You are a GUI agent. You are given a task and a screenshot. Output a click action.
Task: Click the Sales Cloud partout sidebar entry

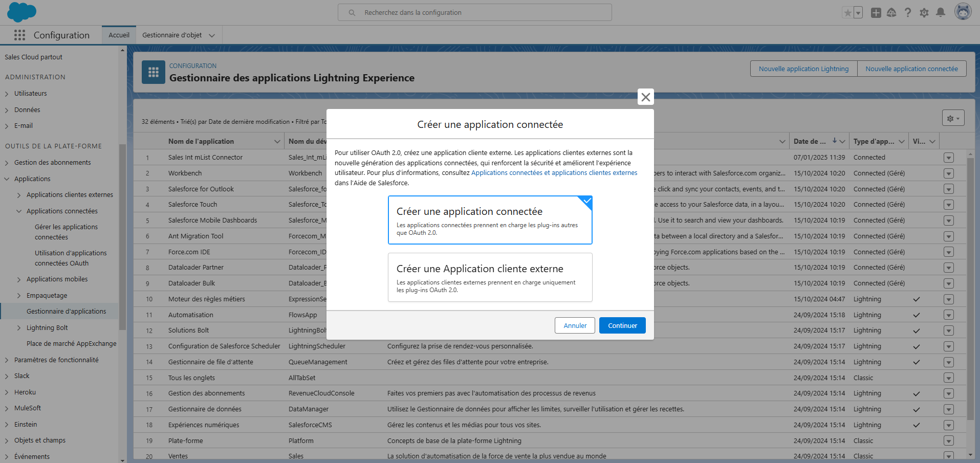pos(34,57)
